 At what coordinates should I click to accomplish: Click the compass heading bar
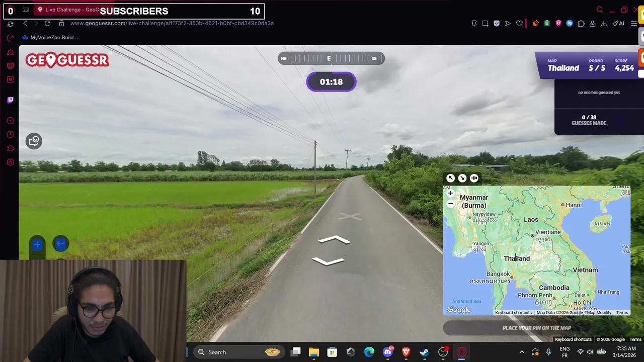(331, 58)
